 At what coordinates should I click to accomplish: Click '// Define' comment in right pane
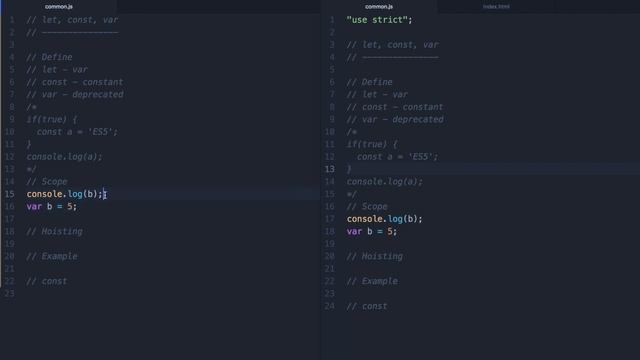369,82
